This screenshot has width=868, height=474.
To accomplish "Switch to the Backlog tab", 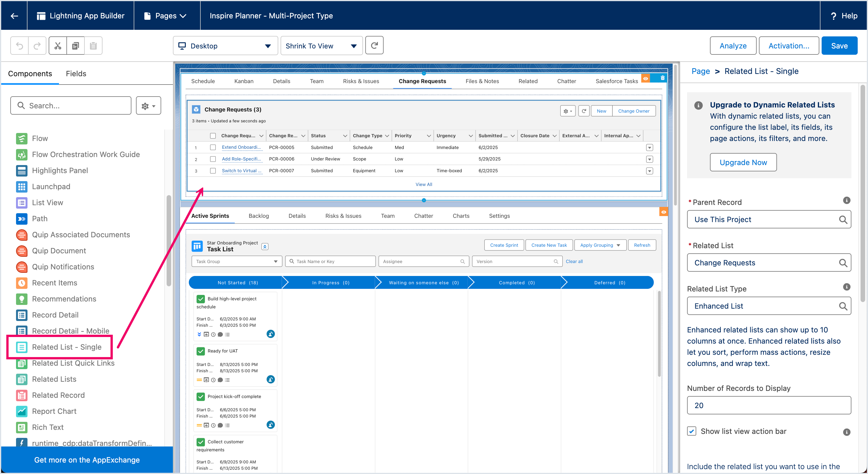I will click(259, 216).
